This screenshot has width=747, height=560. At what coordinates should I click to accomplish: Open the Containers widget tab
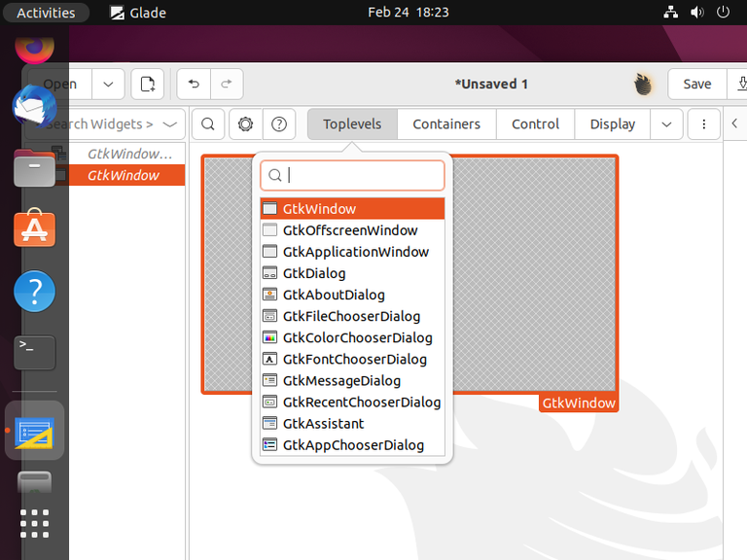[446, 124]
